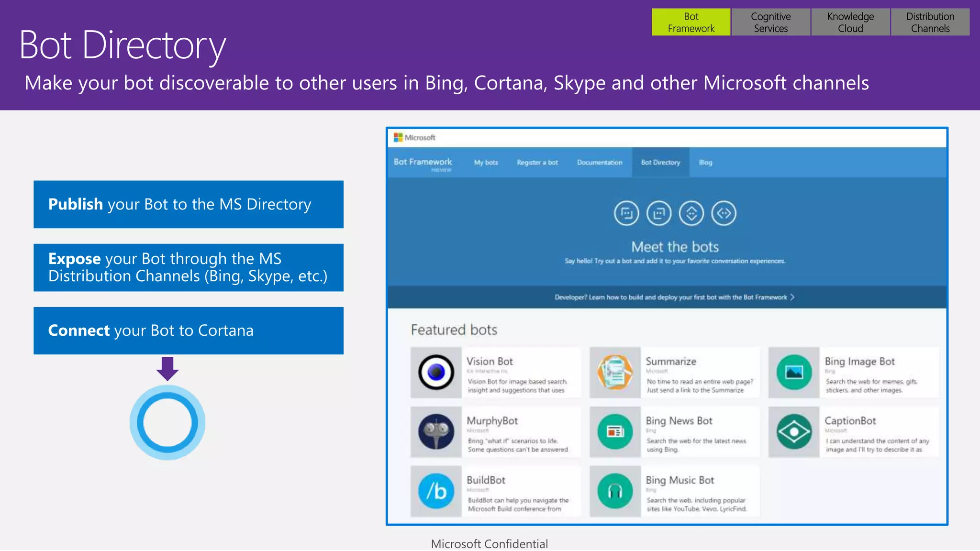
Task: Select the Bot Directory nav tab
Action: [x=660, y=163]
